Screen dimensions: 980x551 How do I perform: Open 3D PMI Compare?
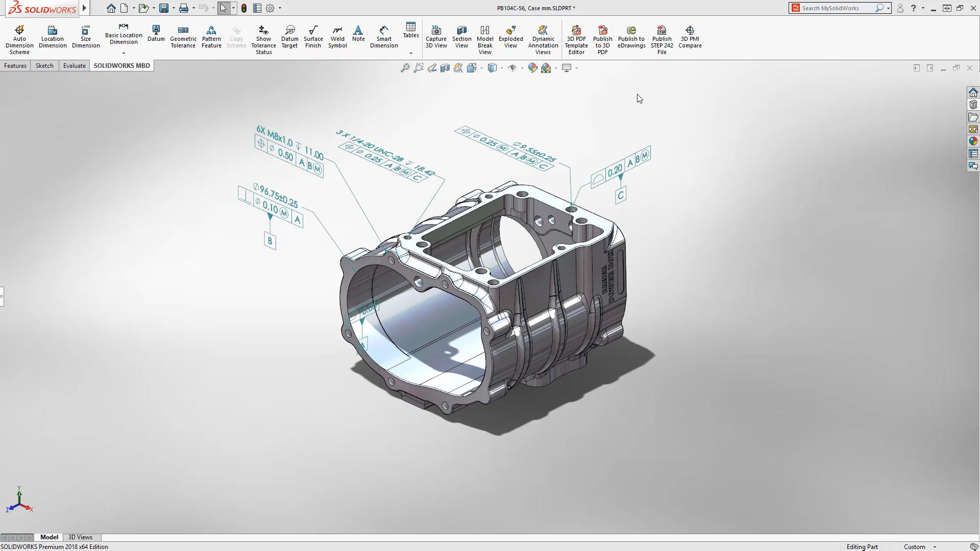point(690,37)
